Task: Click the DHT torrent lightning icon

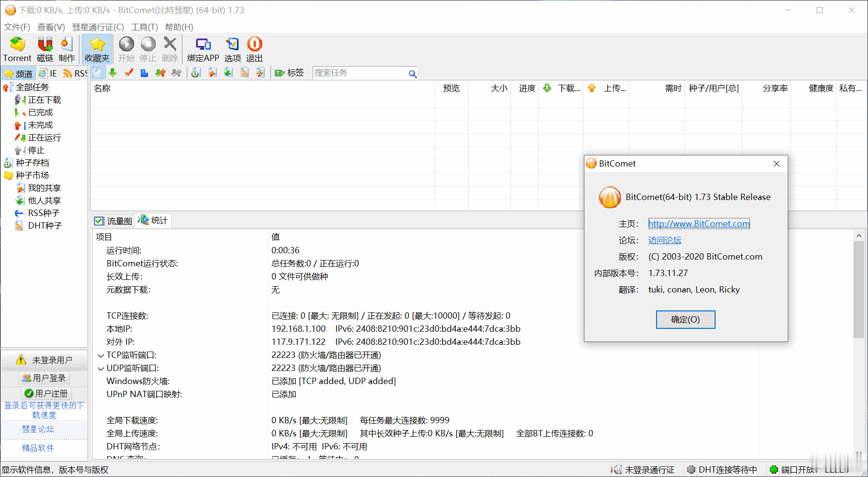Action: click(260, 73)
